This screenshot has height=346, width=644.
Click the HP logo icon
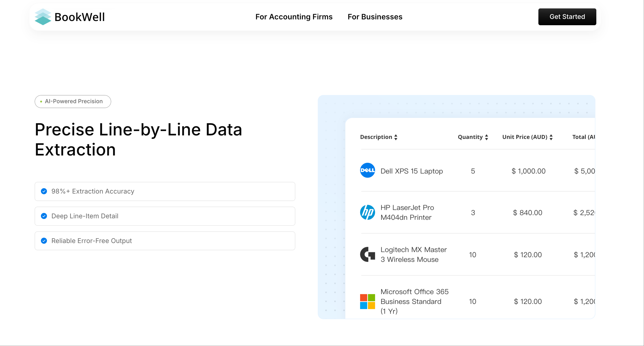point(367,212)
